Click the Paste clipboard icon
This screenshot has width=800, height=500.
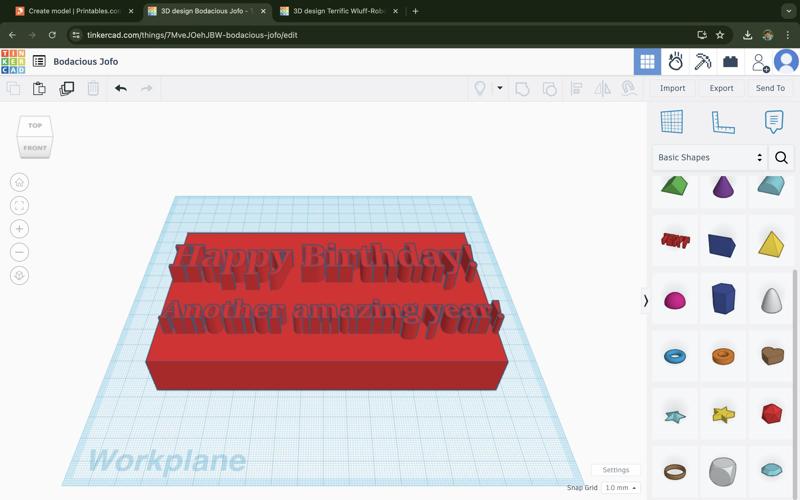click(x=39, y=89)
